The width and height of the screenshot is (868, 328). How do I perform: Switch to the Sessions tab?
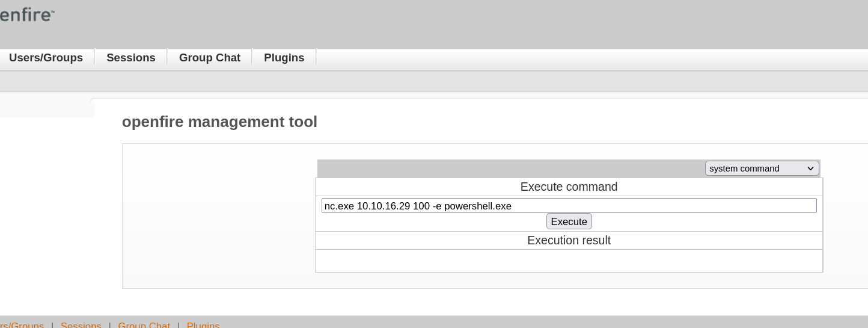pos(131,58)
